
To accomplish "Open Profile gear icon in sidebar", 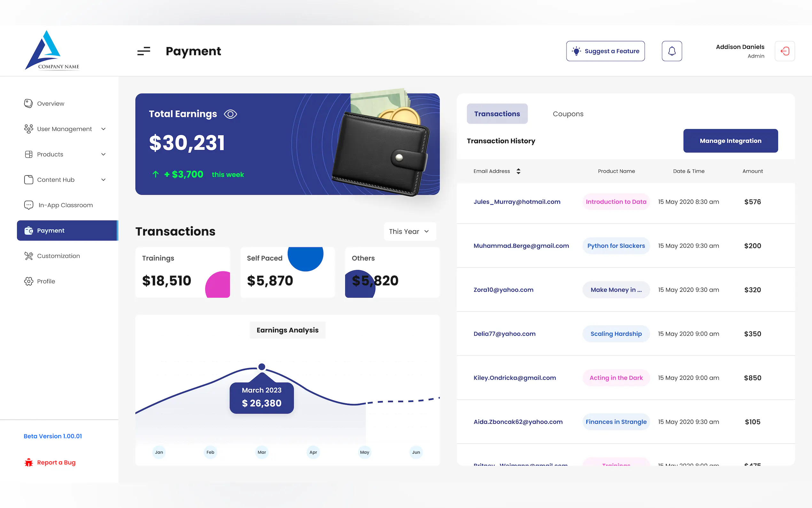I will pos(28,281).
